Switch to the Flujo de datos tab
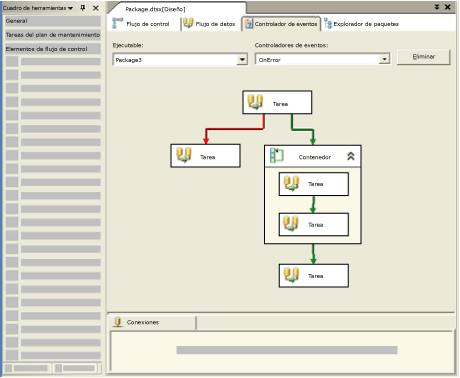Screen dimensions: 460x378 pos(211,24)
